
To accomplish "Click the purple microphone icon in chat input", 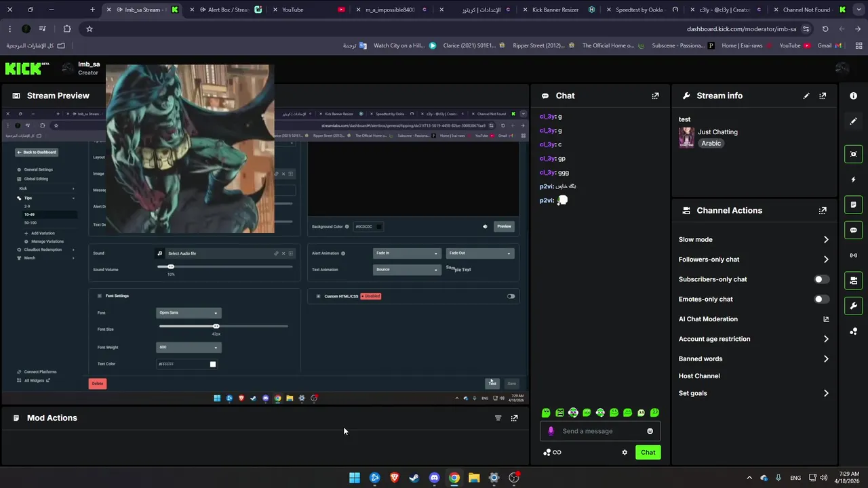I will pyautogui.click(x=551, y=431).
